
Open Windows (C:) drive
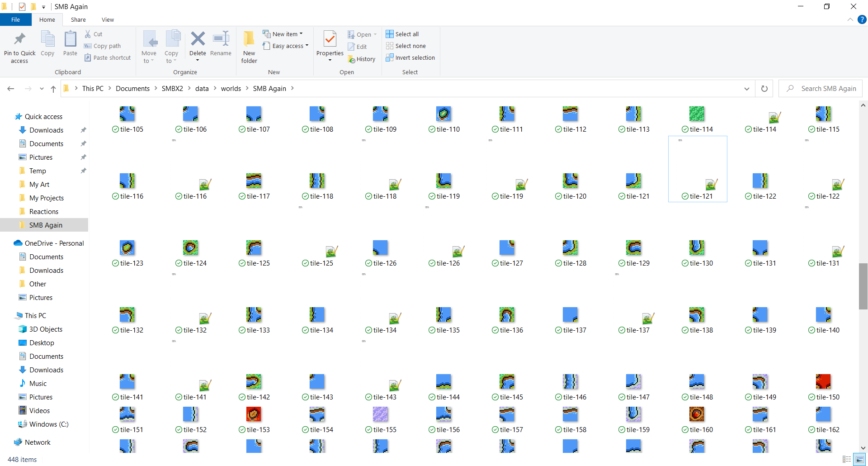[x=49, y=424]
